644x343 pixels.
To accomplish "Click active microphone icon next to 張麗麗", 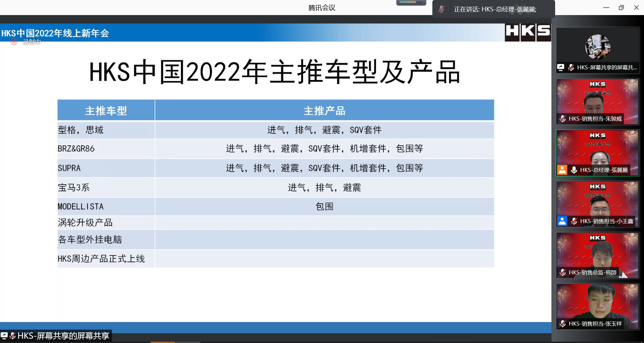I will click(x=574, y=170).
